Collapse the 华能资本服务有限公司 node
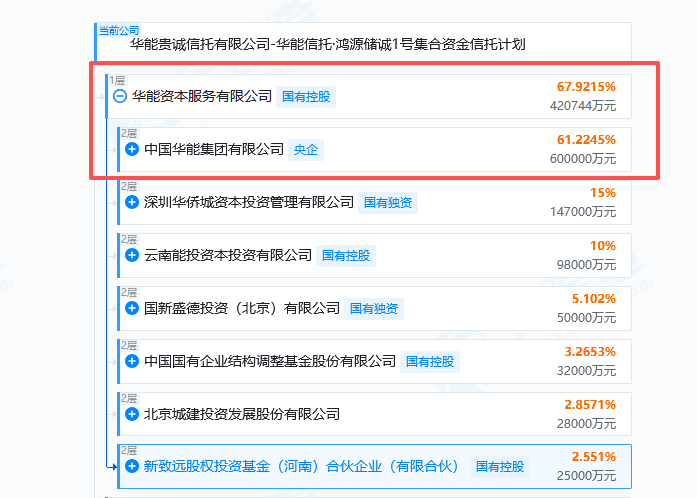697x498 pixels. (x=120, y=96)
